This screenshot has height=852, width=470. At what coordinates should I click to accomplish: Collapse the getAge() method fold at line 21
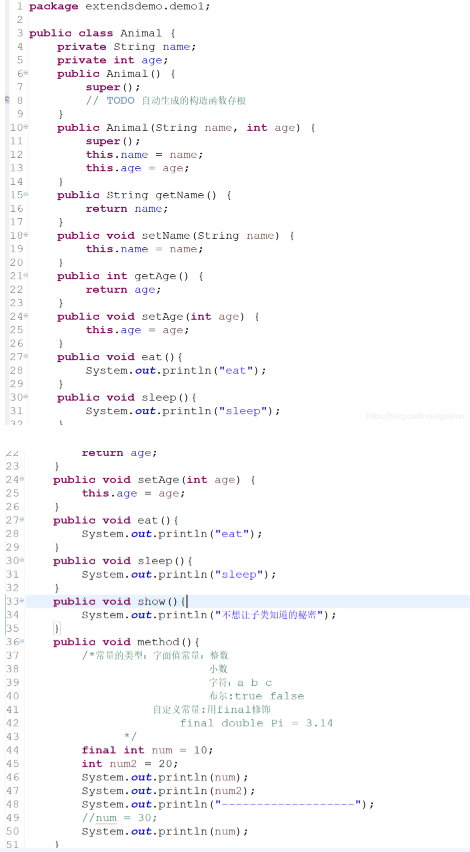[x=26, y=275]
